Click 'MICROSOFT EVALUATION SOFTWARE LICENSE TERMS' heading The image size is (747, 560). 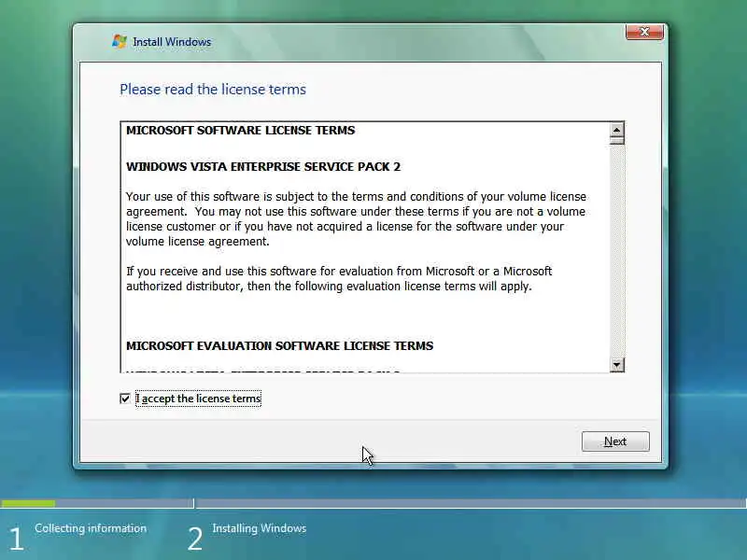tap(279, 345)
